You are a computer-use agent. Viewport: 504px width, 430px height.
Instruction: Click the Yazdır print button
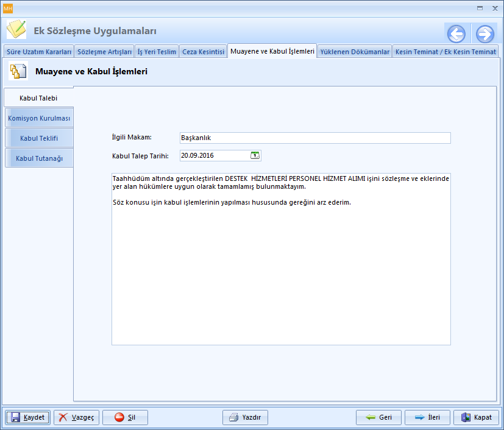pos(245,417)
